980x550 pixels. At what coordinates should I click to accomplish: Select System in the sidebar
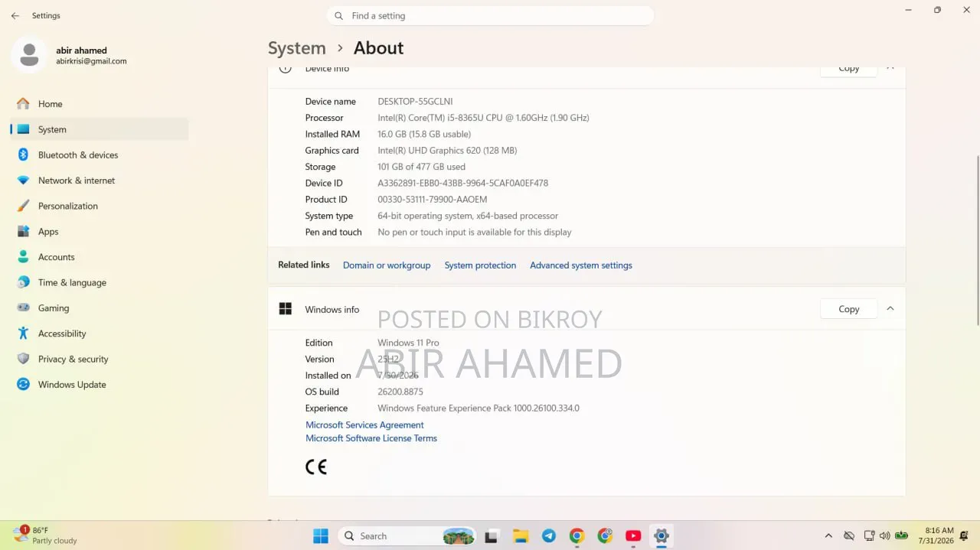click(x=100, y=129)
